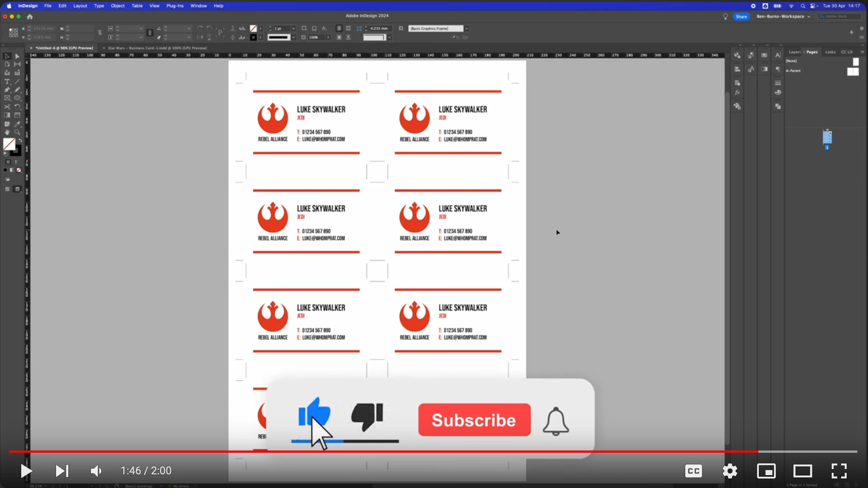Image resolution: width=868 pixels, height=488 pixels.
Task: Select the Type tool
Action: (7, 81)
